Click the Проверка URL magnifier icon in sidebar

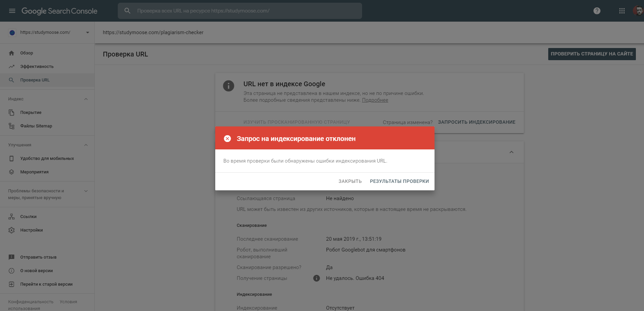12,80
